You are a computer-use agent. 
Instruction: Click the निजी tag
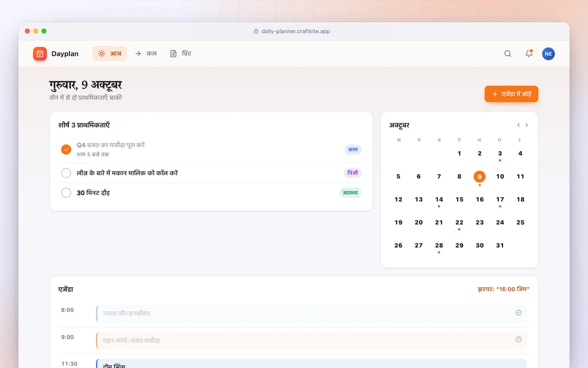pyautogui.click(x=353, y=173)
